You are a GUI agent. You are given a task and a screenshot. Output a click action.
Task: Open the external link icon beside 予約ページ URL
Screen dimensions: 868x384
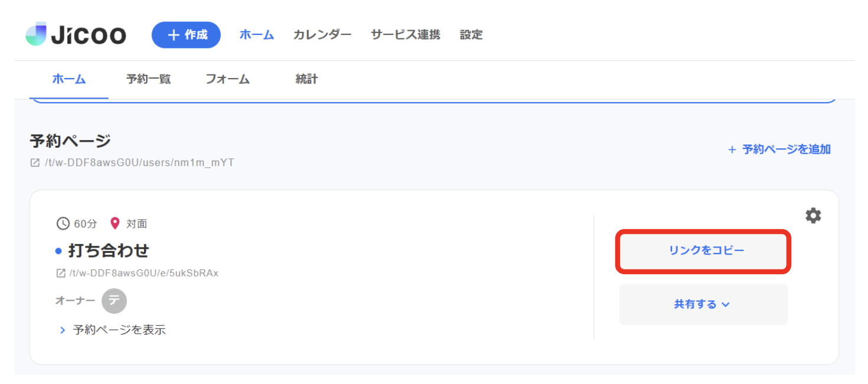pos(36,162)
